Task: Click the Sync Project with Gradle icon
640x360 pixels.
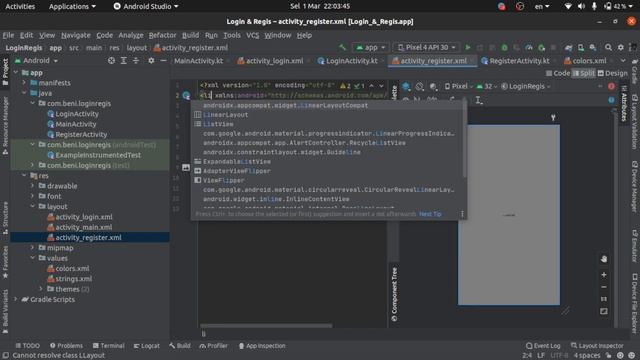Action: tap(568, 47)
